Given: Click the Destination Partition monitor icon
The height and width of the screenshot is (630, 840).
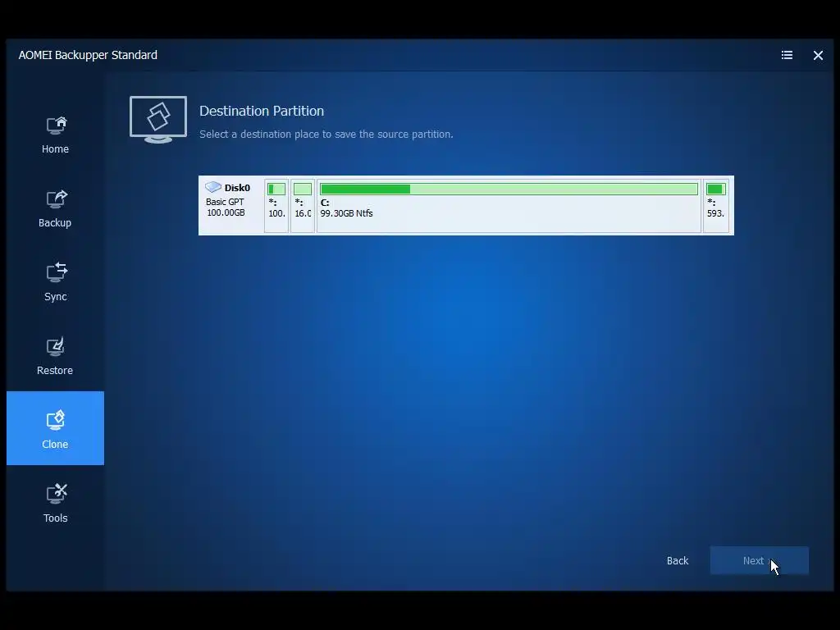Looking at the screenshot, I should (x=158, y=120).
